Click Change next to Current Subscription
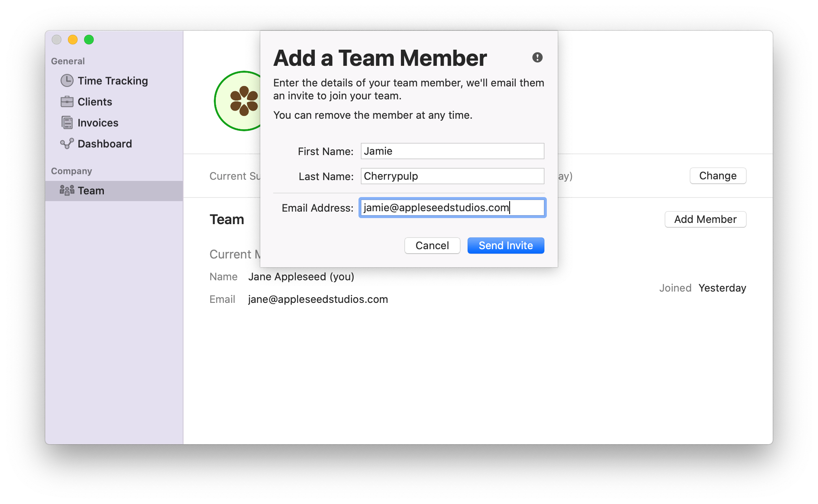818x504 pixels. coord(718,176)
